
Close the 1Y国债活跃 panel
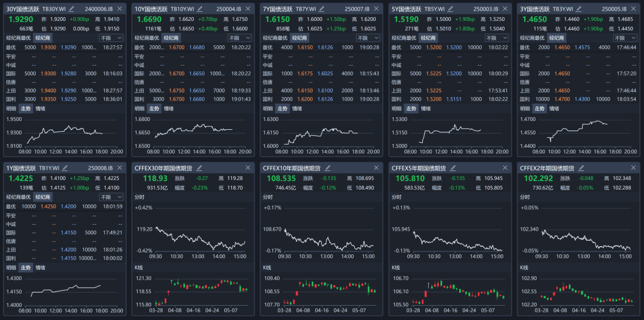[119, 168]
